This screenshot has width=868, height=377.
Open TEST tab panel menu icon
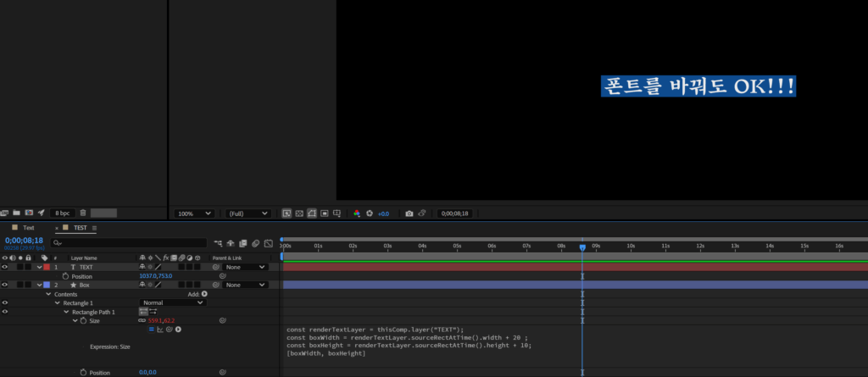coord(94,228)
